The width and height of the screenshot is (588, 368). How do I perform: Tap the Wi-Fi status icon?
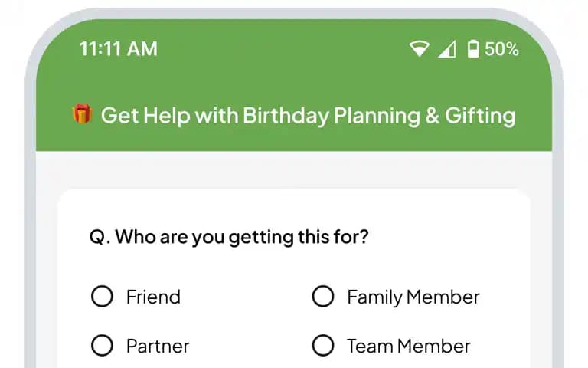[x=419, y=48]
